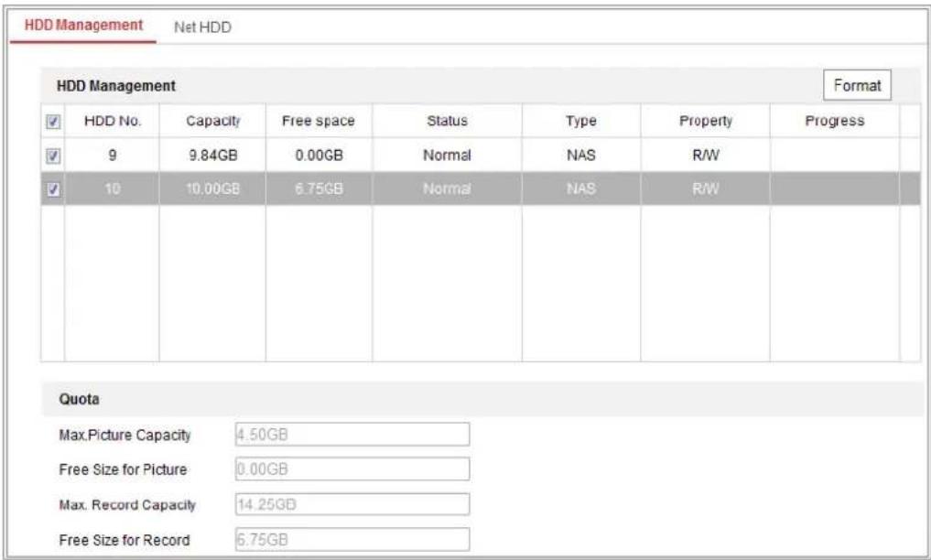The height and width of the screenshot is (560, 931).
Task: Click the Free Size for Record field
Action: (x=352, y=539)
